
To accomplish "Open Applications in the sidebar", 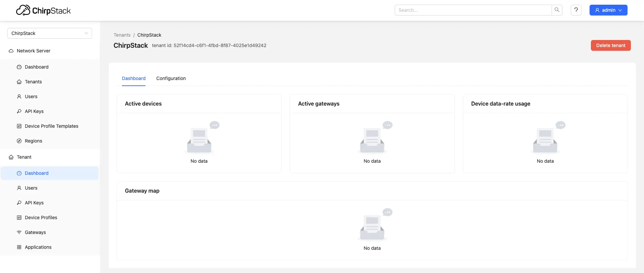I will [50, 247].
